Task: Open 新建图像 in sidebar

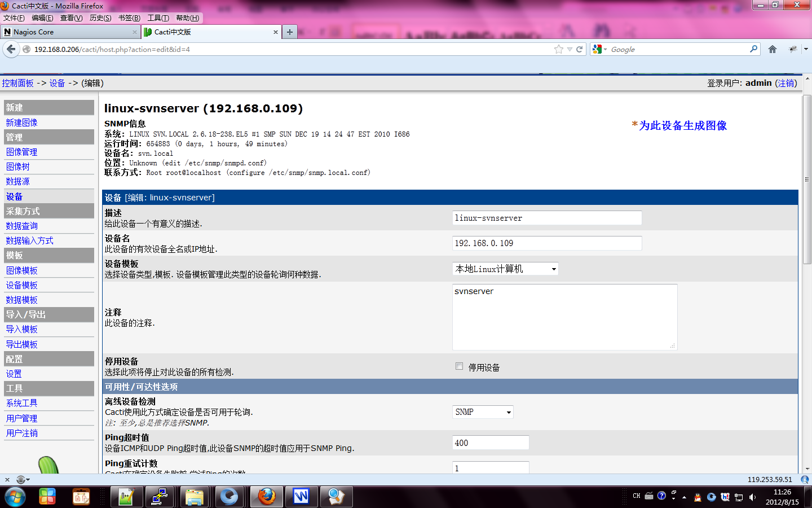Action: [21, 122]
